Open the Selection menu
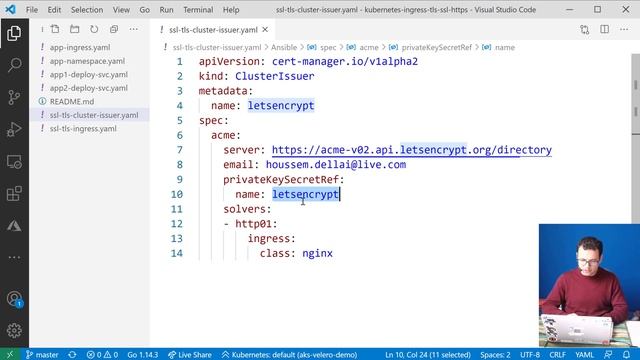The image size is (640, 360). point(87,10)
